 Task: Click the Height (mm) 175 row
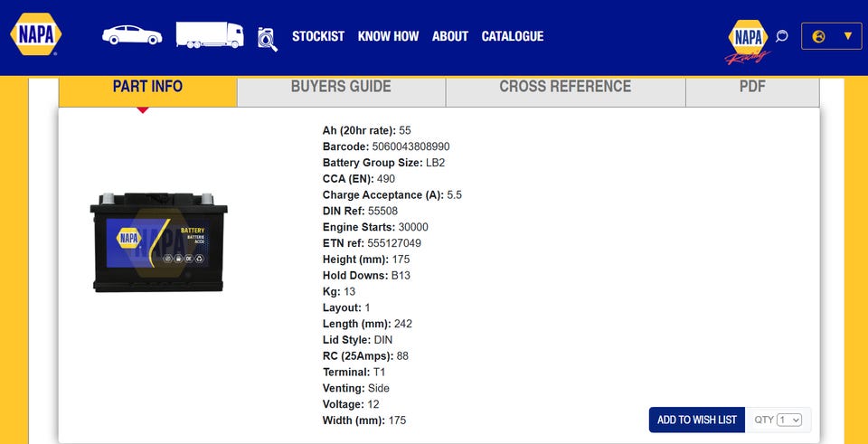(x=366, y=260)
